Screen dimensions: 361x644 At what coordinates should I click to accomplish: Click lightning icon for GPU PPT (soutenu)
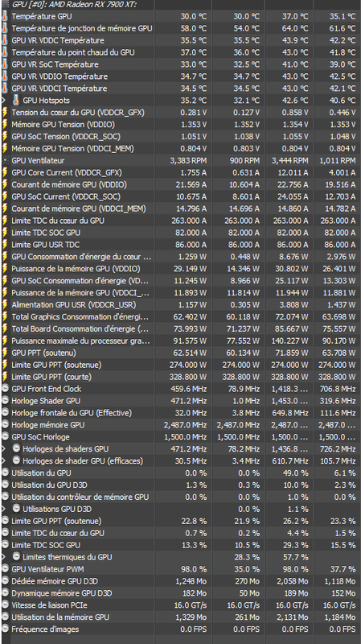pyautogui.click(x=5, y=353)
